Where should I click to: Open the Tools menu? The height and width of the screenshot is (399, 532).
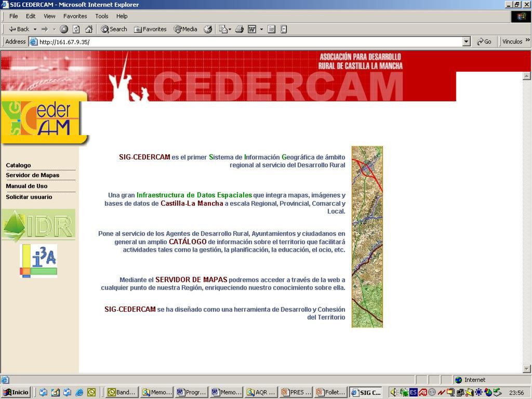tap(101, 16)
